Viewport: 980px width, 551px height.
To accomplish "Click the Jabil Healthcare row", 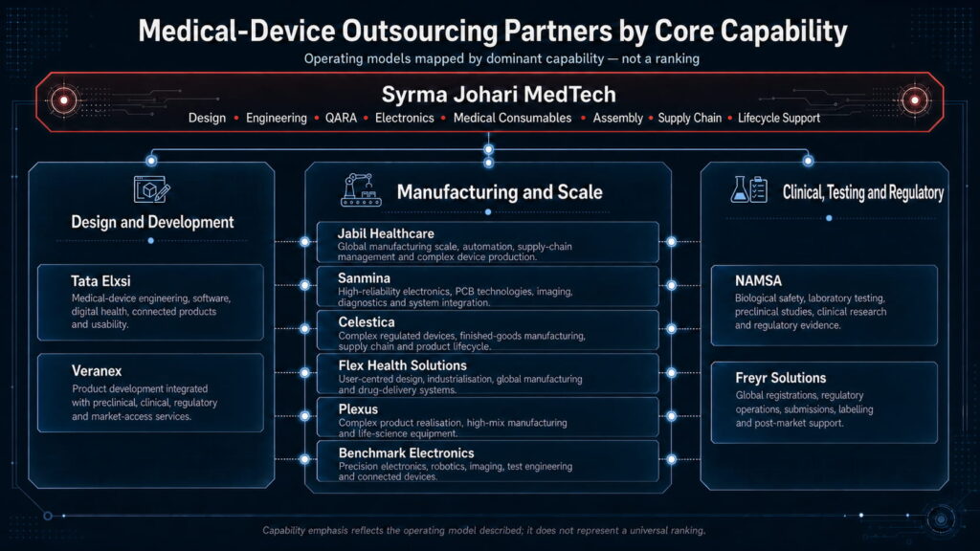I will point(487,242).
